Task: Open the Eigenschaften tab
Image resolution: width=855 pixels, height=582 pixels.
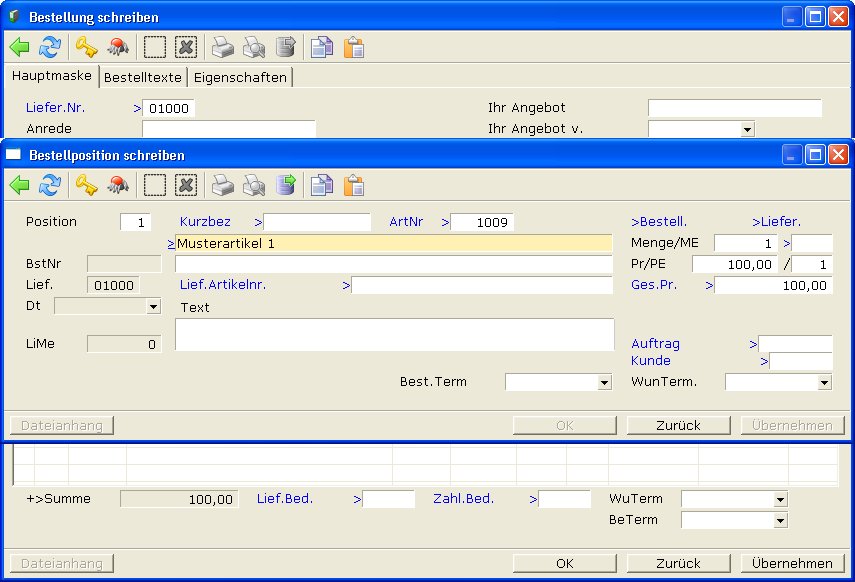Action: click(240, 77)
